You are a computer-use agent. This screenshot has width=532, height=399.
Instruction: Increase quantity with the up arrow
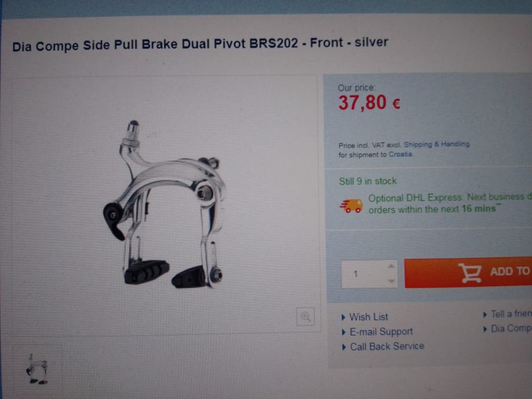pos(391,266)
